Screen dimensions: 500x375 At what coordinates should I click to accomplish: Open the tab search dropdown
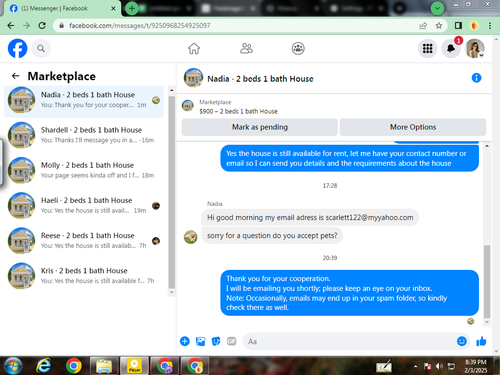437,8
